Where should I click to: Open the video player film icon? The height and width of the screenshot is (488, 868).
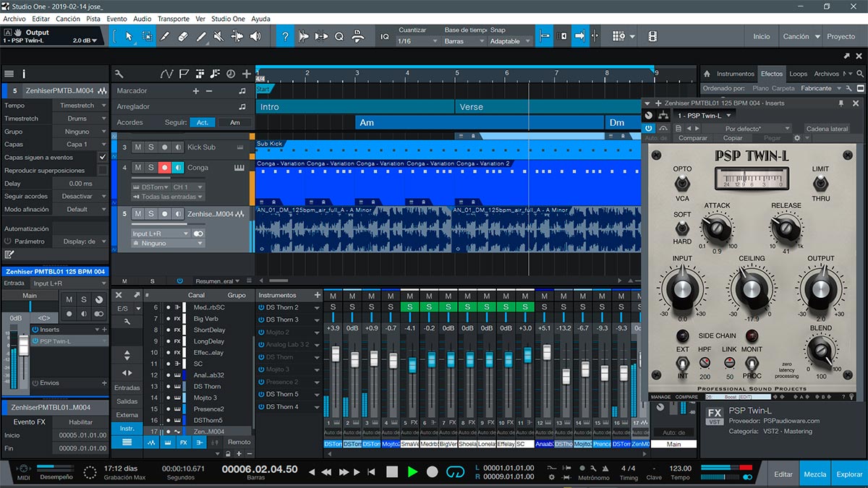point(652,36)
